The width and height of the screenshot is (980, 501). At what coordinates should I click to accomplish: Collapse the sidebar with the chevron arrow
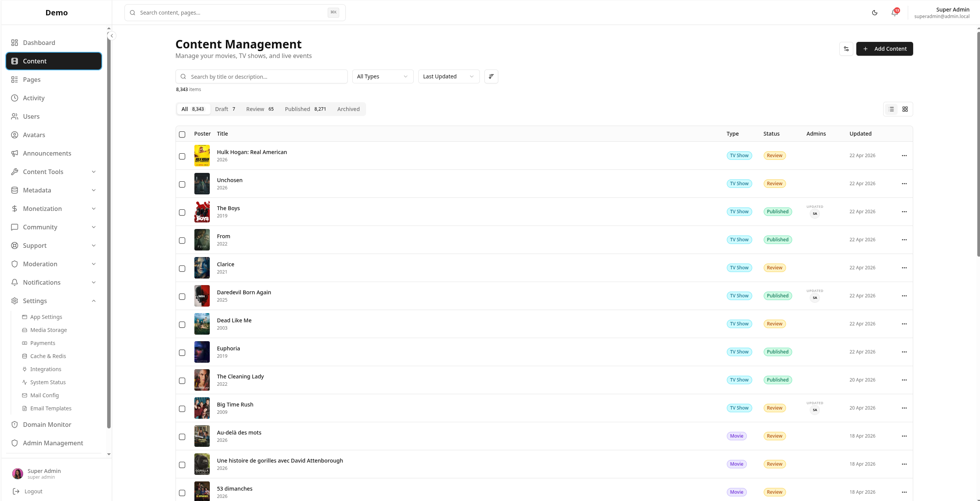pos(111,36)
